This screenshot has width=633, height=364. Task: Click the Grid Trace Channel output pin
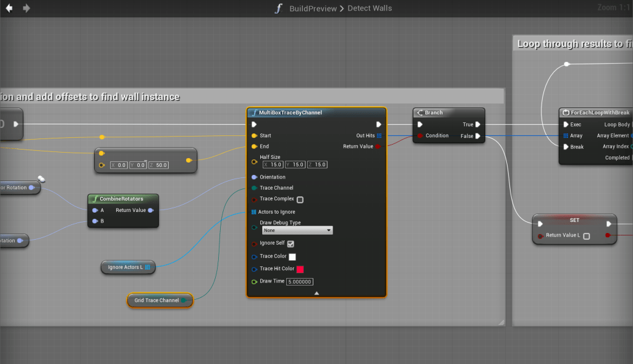184,300
